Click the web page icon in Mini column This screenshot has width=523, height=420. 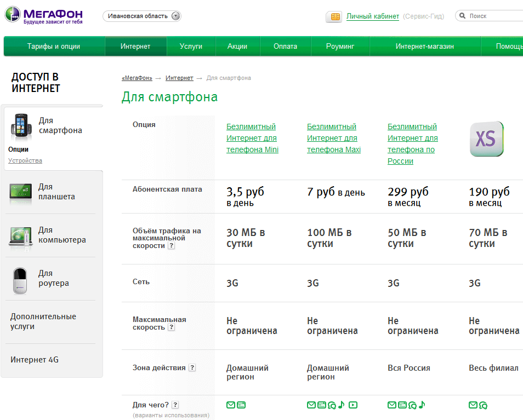(241, 405)
